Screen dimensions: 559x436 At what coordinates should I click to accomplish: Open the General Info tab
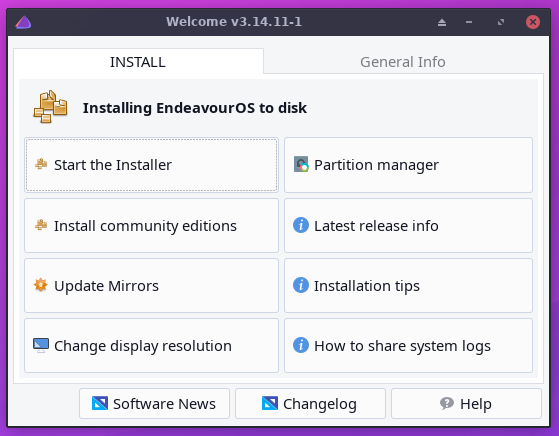(x=403, y=62)
